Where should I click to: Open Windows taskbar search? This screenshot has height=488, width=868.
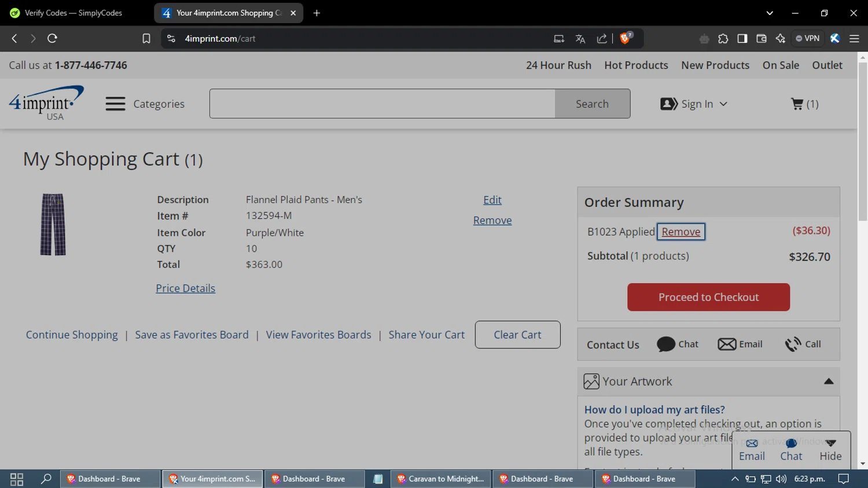pyautogui.click(x=46, y=479)
